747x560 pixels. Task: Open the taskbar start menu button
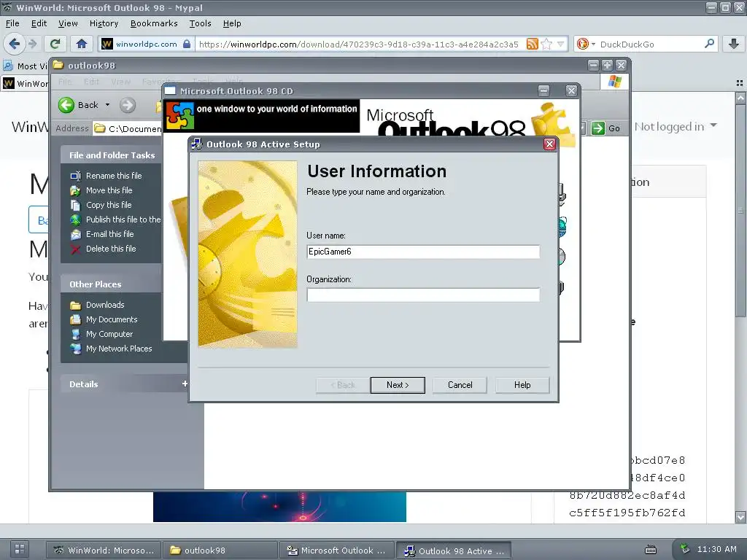[20, 549]
